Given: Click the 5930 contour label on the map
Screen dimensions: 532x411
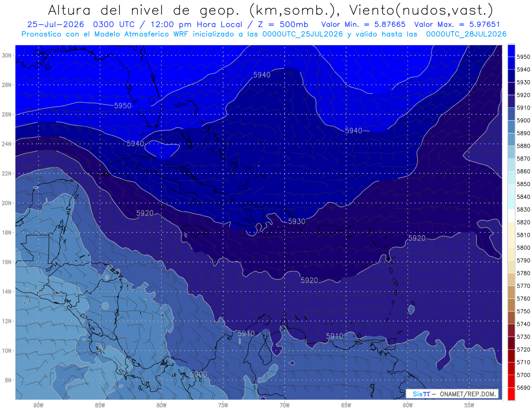Looking at the screenshot, I should point(297,221).
